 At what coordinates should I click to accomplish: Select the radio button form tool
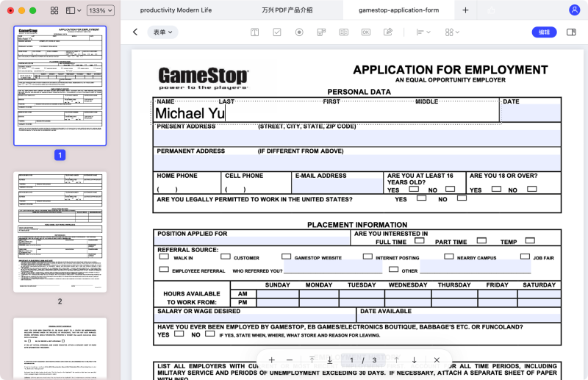(299, 32)
